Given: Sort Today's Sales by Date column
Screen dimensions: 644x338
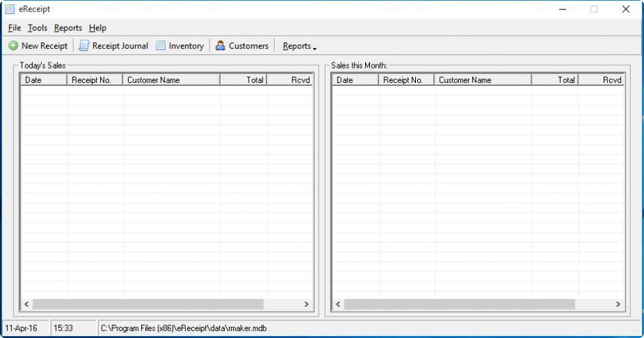Looking at the screenshot, I should point(44,80).
